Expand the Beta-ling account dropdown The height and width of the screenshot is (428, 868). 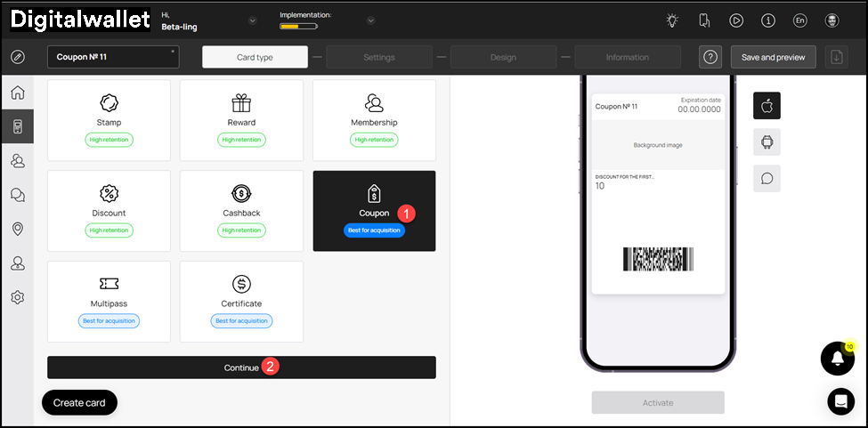(253, 21)
